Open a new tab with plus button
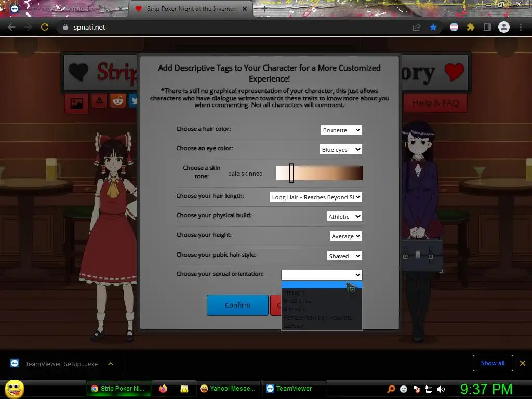Screen dimensions: 532x399 (264, 9)
